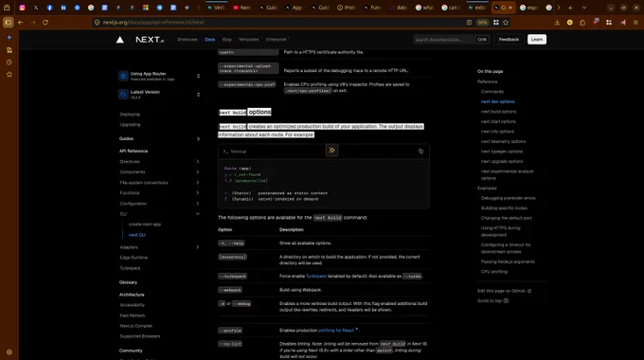644x360 pixels.
Task: Click the browser address bar URL
Action: click(153, 22)
